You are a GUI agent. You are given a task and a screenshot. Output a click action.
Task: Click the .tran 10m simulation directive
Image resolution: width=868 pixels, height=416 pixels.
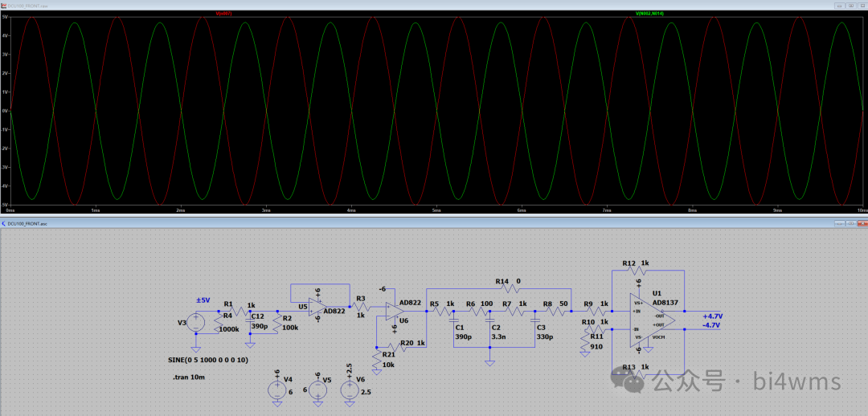(x=189, y=377)
